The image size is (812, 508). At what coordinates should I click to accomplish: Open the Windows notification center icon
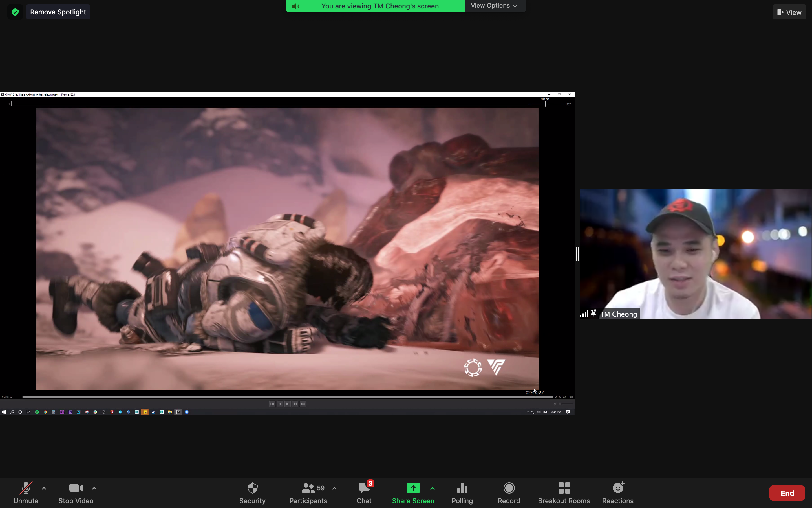pyautogui.click(x=568, y=412)
